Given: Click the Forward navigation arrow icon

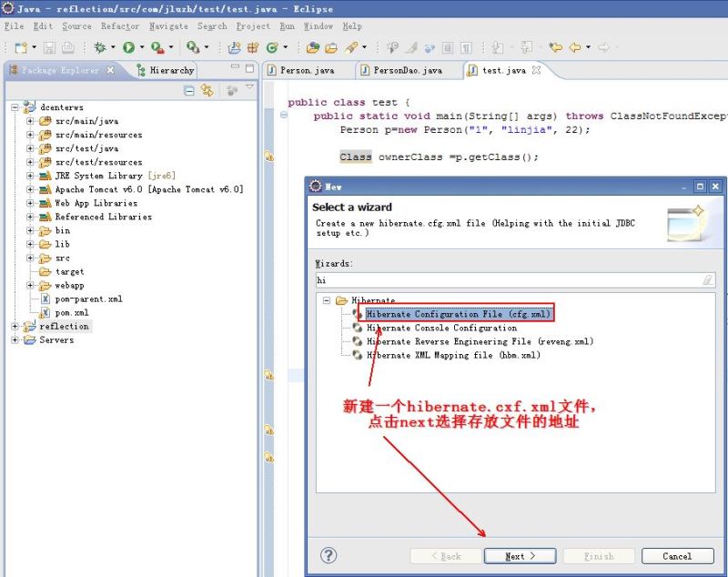Looking at the screenshot, I should point(603,47).
